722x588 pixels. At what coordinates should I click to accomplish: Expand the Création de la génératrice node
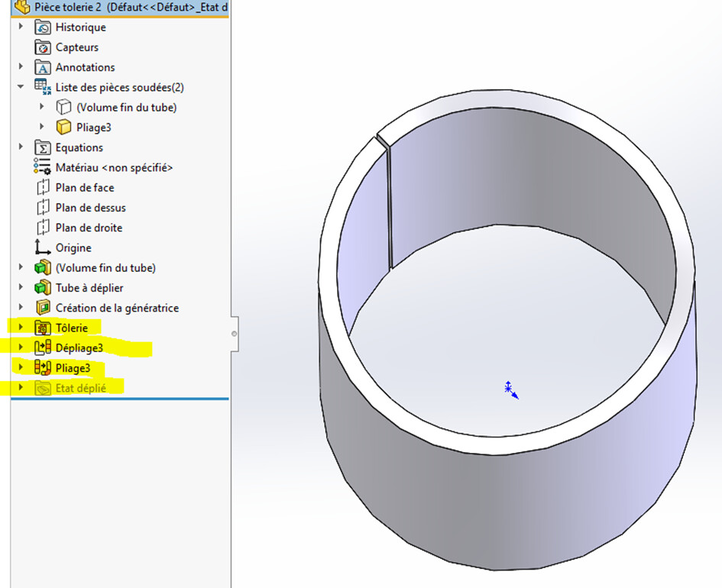(x=21, y=307)
